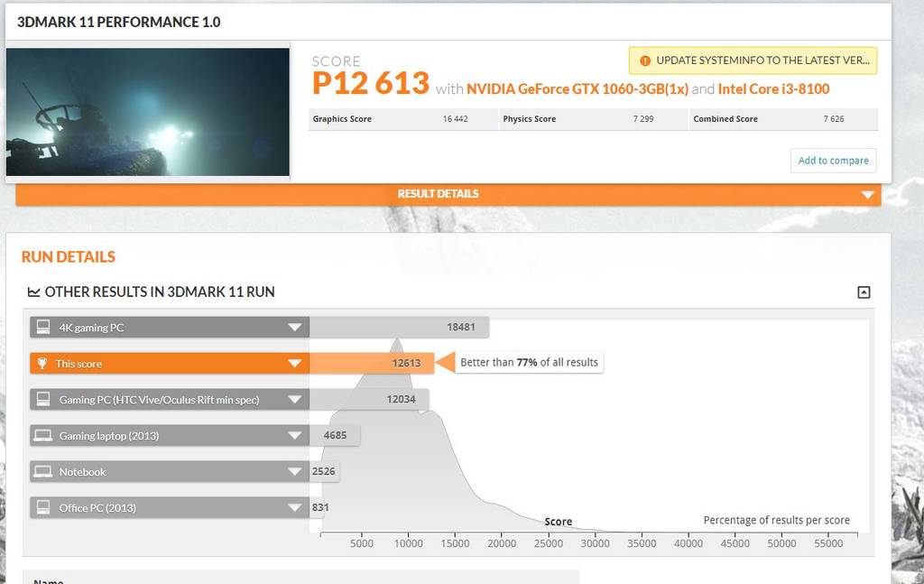Viewport: 924px width, 584px height.
Task: Open the Intel Core i3-8100 link
Action: 773,89
